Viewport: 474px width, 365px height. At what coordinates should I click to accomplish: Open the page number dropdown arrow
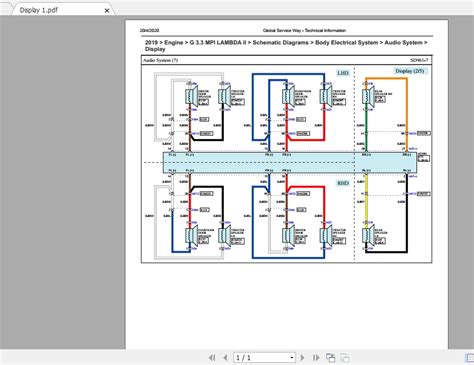[292, 358]
